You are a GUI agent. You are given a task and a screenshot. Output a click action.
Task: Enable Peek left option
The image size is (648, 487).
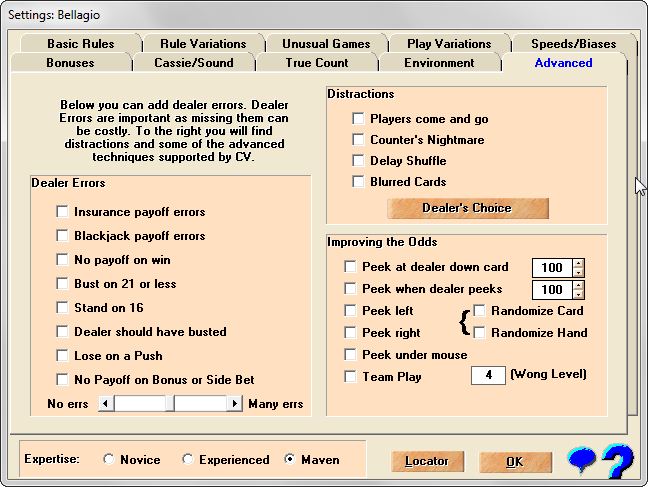[350, 310]
